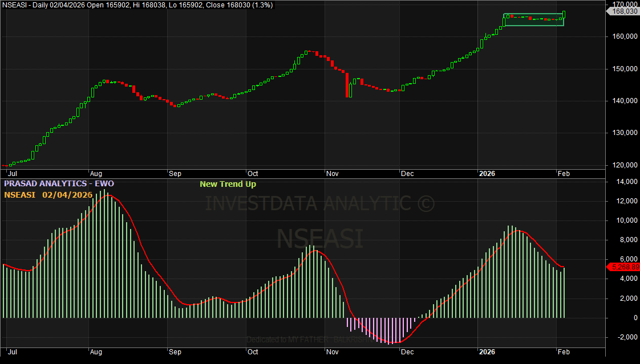The height and width of the screenshot is (364, 640).
Task: Click the 5,268.89 EWO value tag
Action: 624,267
